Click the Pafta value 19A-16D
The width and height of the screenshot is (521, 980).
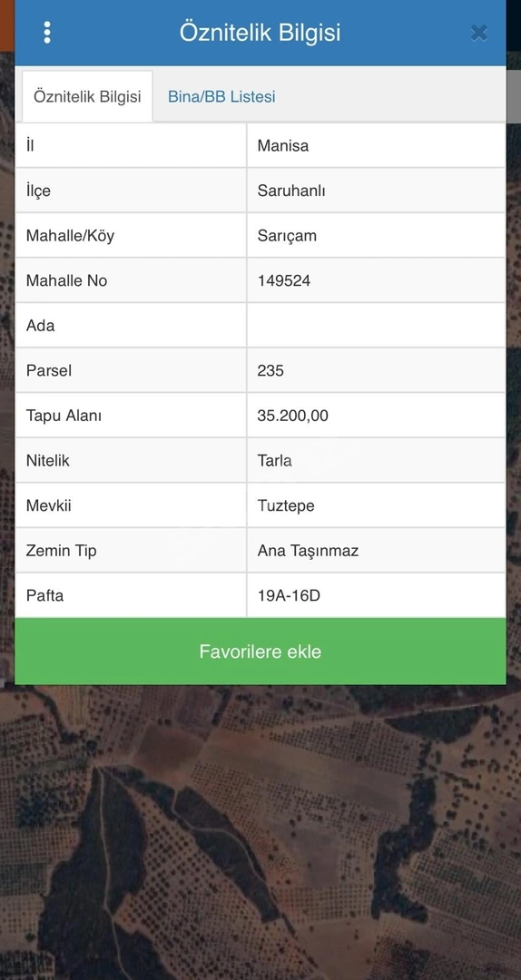[289, 595]
